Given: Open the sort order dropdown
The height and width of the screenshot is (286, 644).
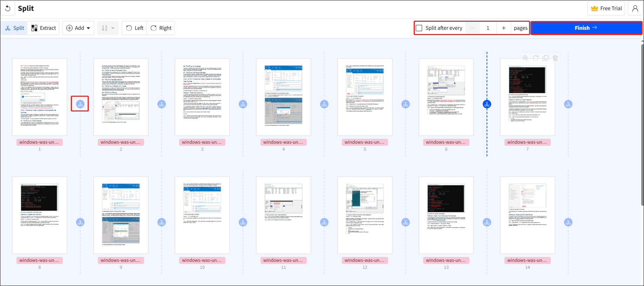Looking at the screenshot, I should click(108, 28).
